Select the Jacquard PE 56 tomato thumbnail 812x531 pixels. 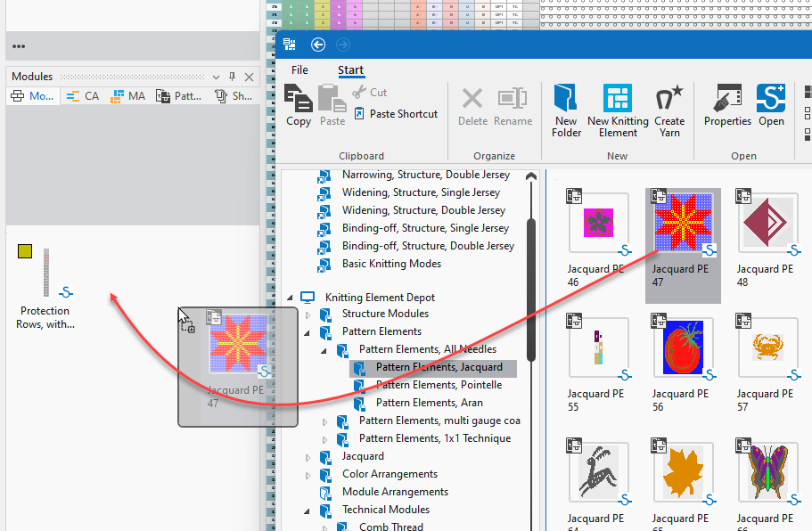[x=683, y=347]
